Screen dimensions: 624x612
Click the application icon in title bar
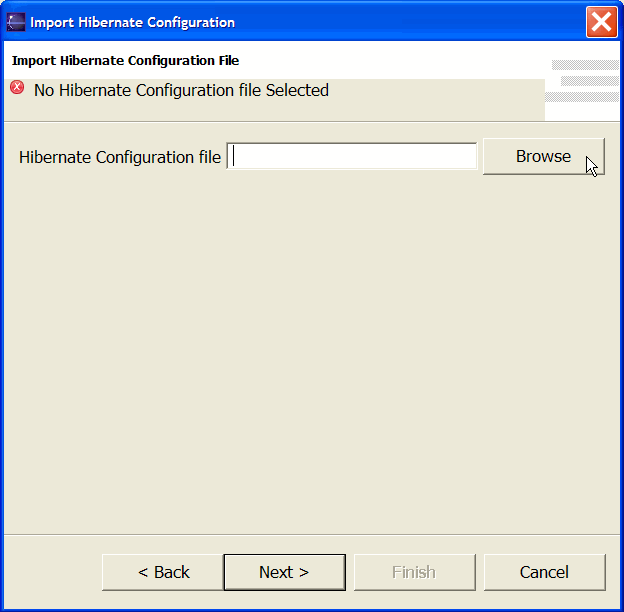pyautogui.click(x=16, y=22)
